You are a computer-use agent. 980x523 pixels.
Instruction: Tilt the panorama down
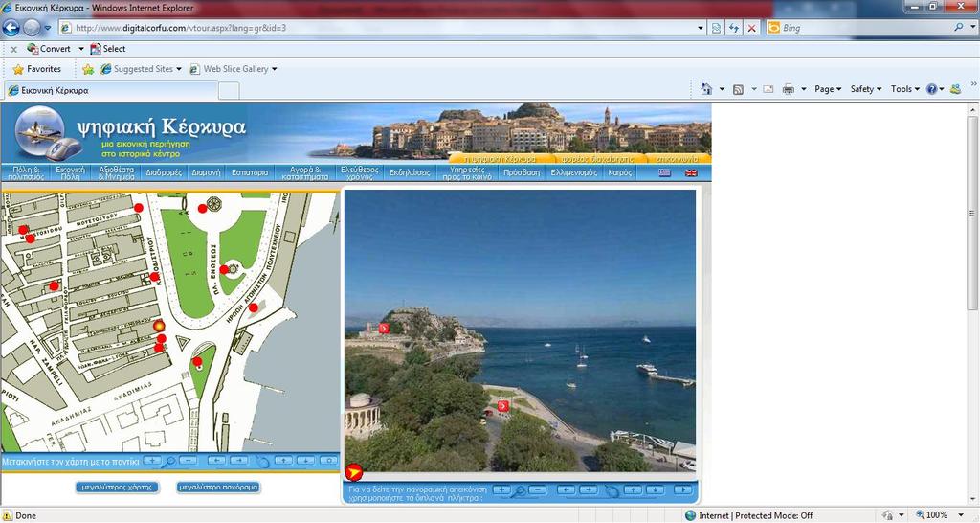pos(655,490)
